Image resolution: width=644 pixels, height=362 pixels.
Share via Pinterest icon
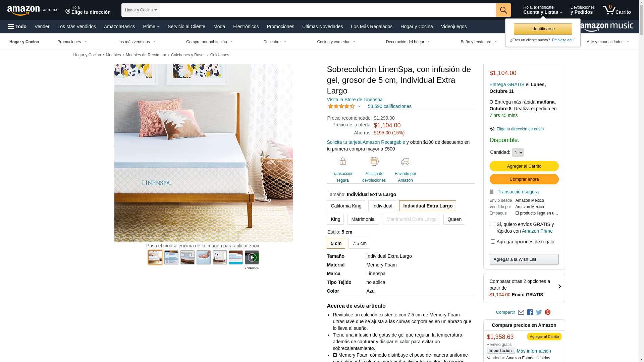(x=547, y=312)
